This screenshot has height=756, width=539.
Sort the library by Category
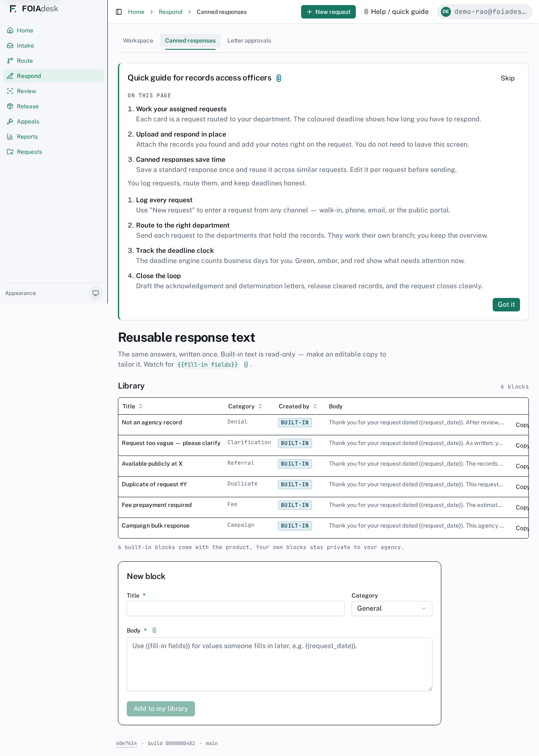(245, 406)
